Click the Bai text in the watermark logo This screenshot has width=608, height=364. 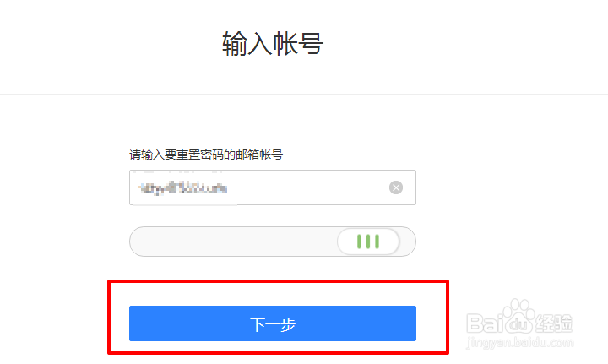pyautogui.click(x=485, y=323)
